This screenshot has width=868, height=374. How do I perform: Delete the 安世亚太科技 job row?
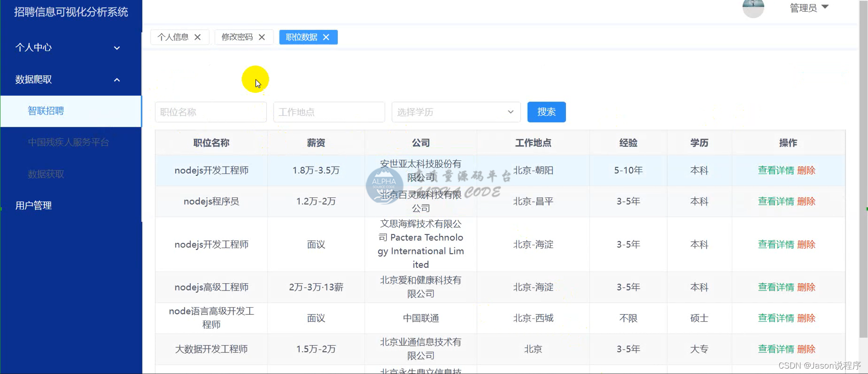coord(806,170)
